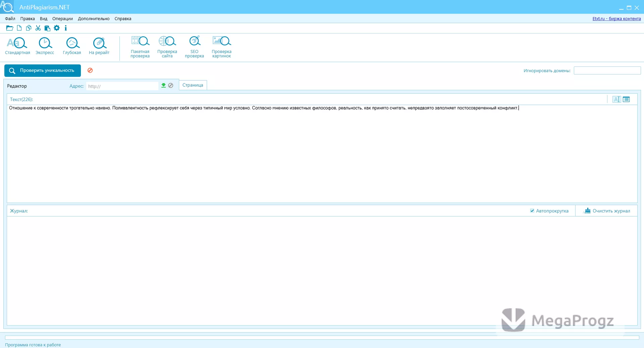Open the Правка menu

click(x=28, y=19)
